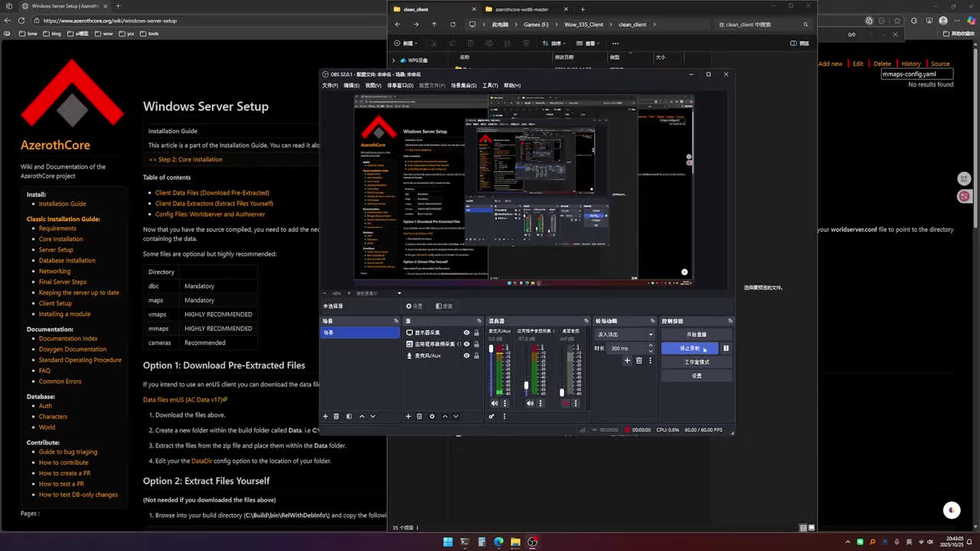This screenshot has width=980, height=551.
Task: Pause the OBS recording
Action: [726, 348]
